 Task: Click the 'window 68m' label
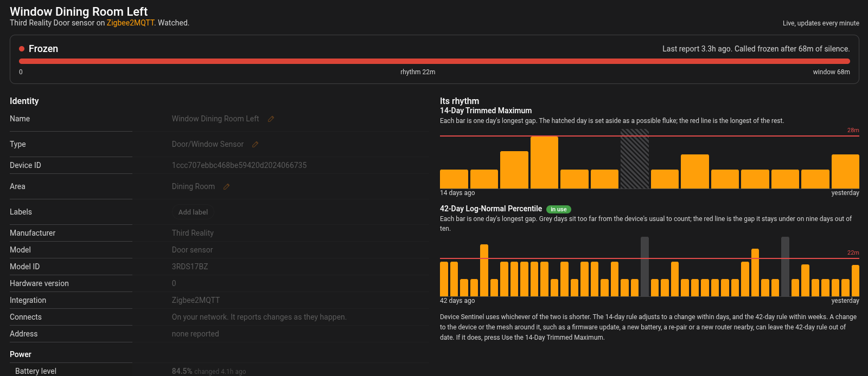pos(831,72)
